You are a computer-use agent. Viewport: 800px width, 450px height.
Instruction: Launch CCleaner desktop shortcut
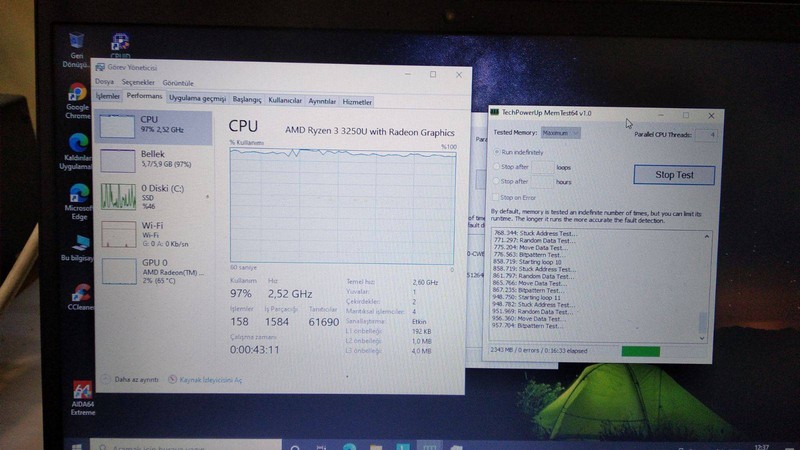[x=81, y=296]
